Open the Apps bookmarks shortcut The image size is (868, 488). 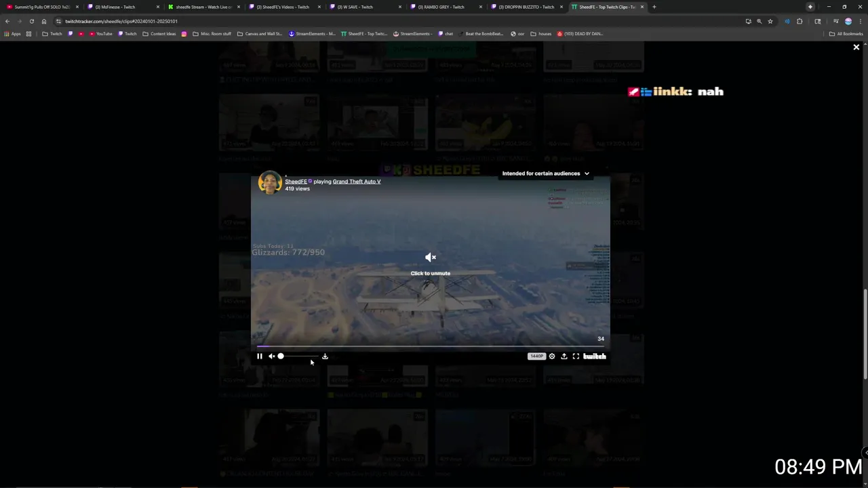point(13,34)
